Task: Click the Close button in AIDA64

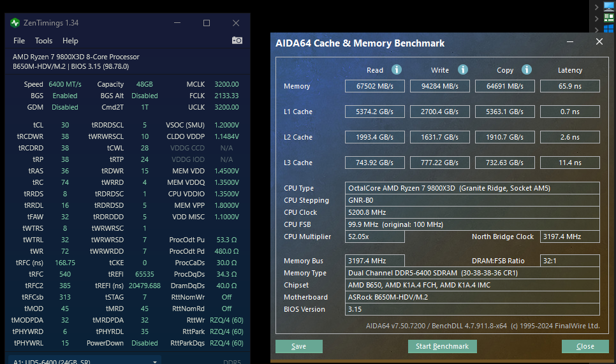Action: coord(585,346)
